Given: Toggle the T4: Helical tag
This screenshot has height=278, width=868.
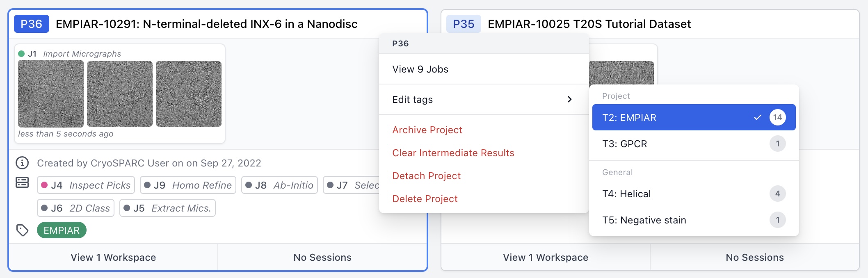Looking at the screenshot, I should click(693, 194).
